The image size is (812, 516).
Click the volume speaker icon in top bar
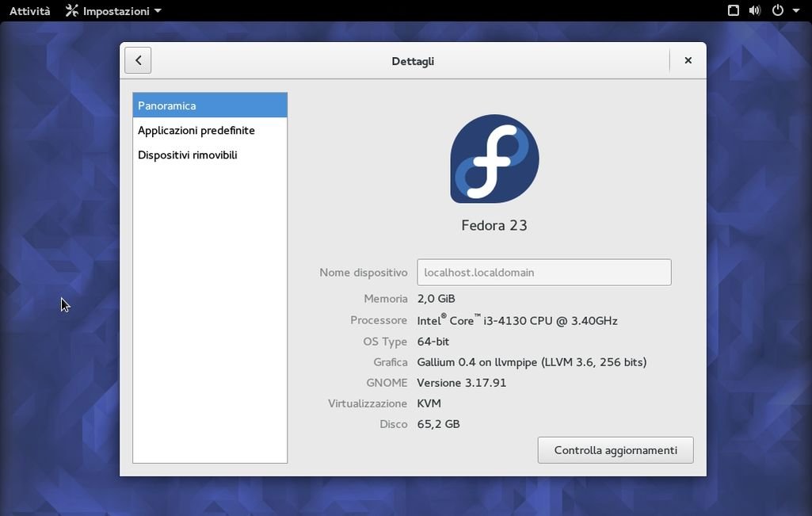(755, 11)
